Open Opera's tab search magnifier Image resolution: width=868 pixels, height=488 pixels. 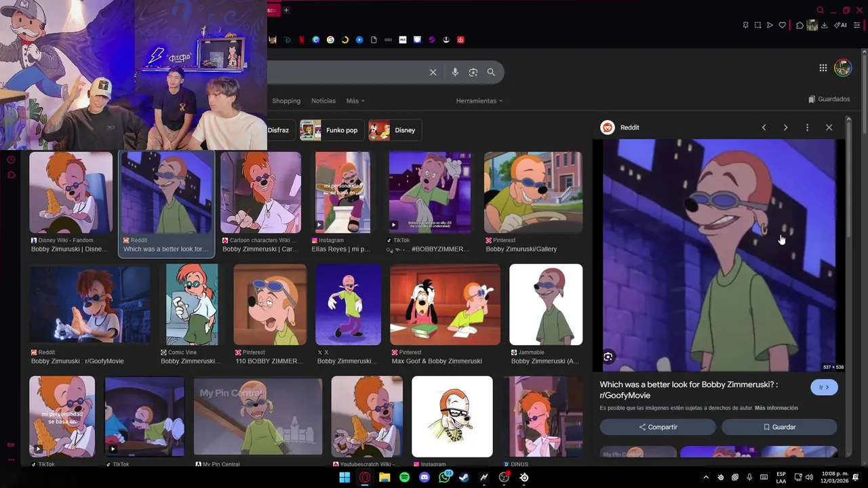click(x=820, y=10)
